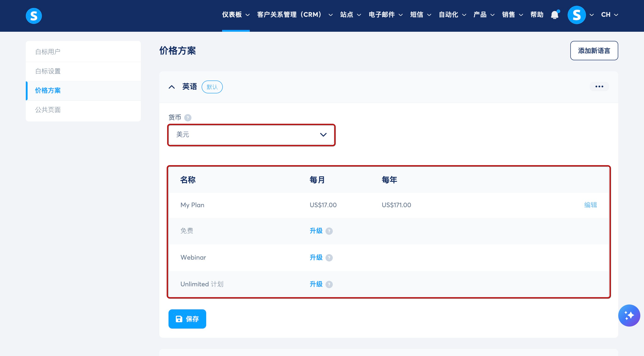Select 白标设置 in the sidebar
Viewport: 644px width, 356px height.
(x=48, y=71)
